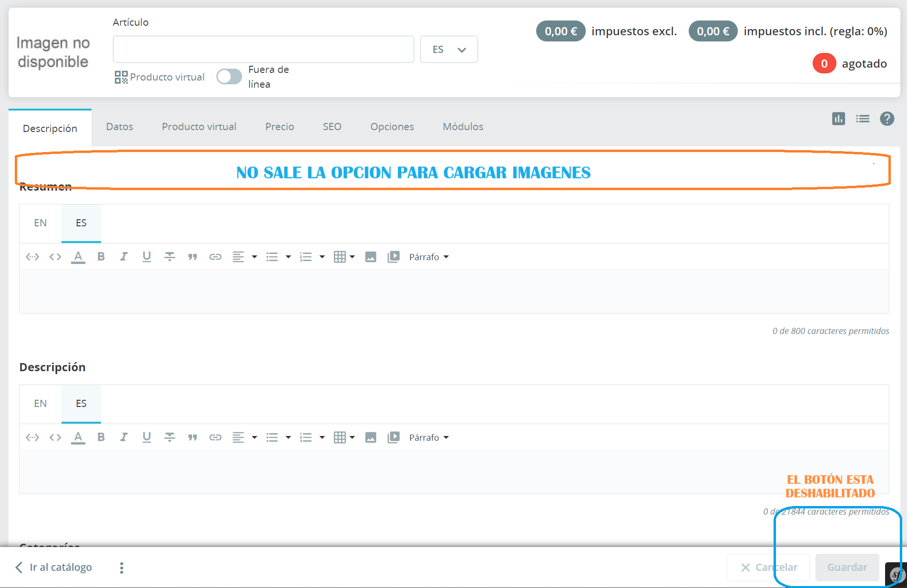Click the code sample icon in Resumen toolbar
This screenshot has height=588, width=907.
[55, 257]
